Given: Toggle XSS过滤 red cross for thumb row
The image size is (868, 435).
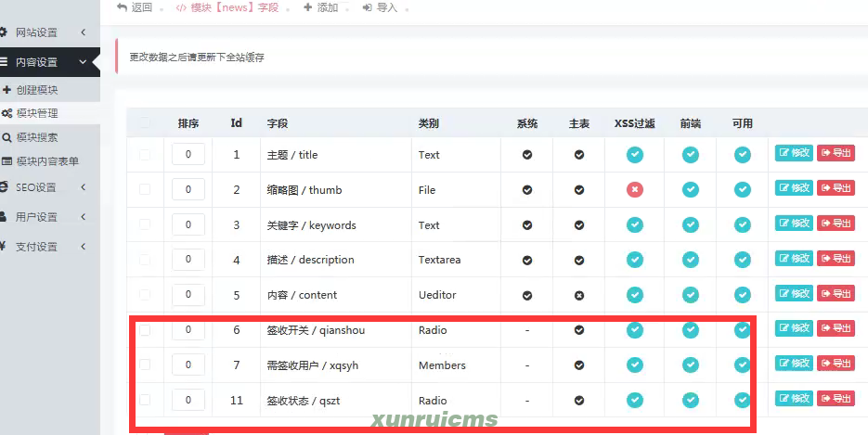Looking at the screenshot, I should click(635, 189).
